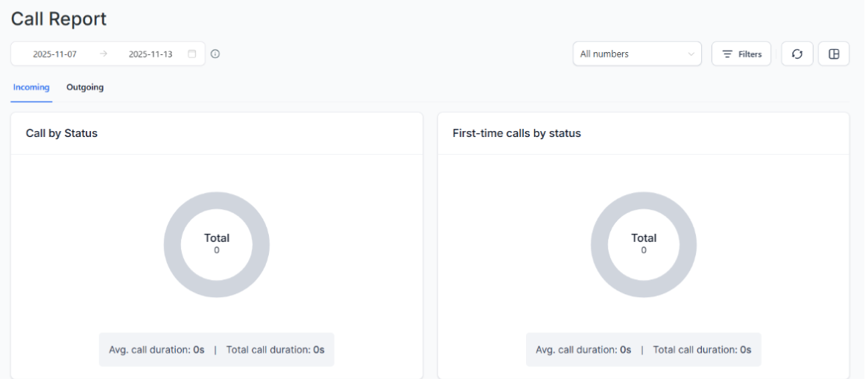The width and height of the screenshot is (868, 379).
Task: Click the Call by Status card title
Action: pos(62,133)
